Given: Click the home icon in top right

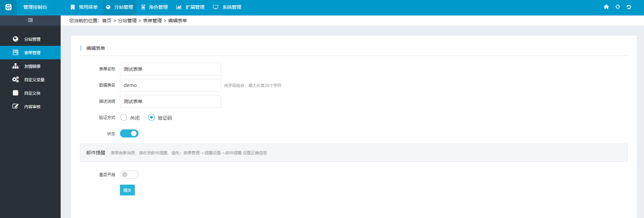Looking at the screenshot, I should tap(606, 7).
